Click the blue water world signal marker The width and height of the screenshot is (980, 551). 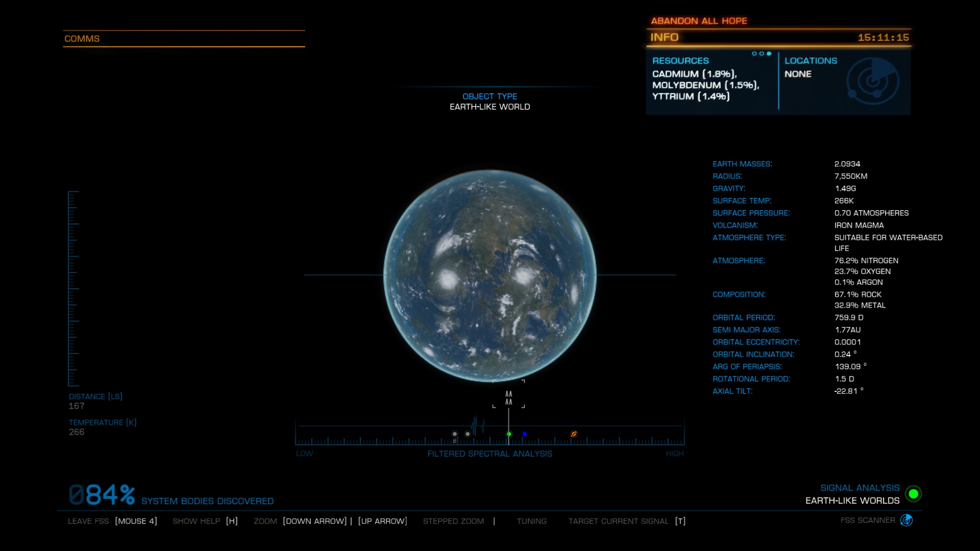[x=524, y=434]
